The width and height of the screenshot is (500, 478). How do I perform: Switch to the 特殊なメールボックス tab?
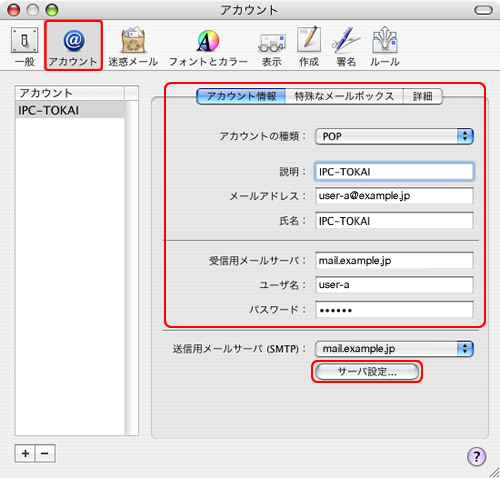point(344,96)
